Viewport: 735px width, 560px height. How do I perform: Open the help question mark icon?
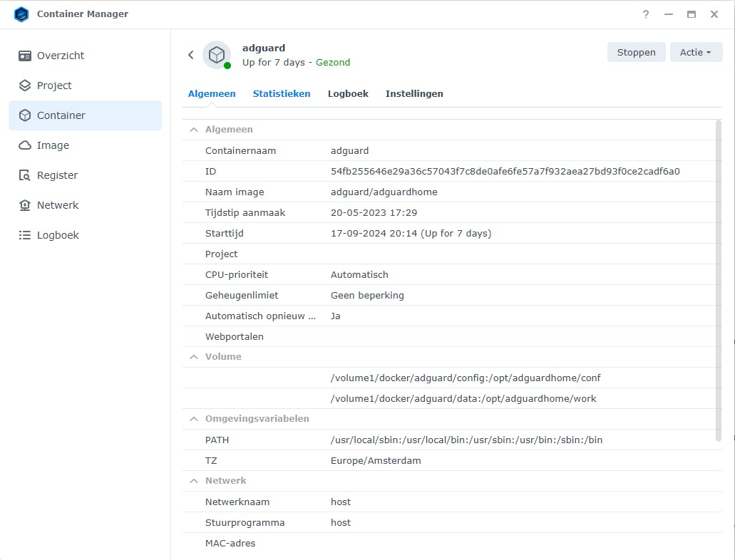(646, 14)
